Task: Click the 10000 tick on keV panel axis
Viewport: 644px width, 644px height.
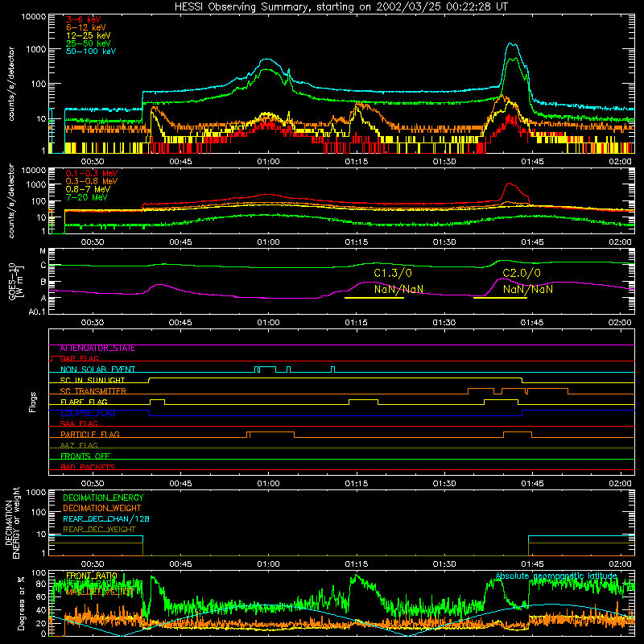Action: 34,17
